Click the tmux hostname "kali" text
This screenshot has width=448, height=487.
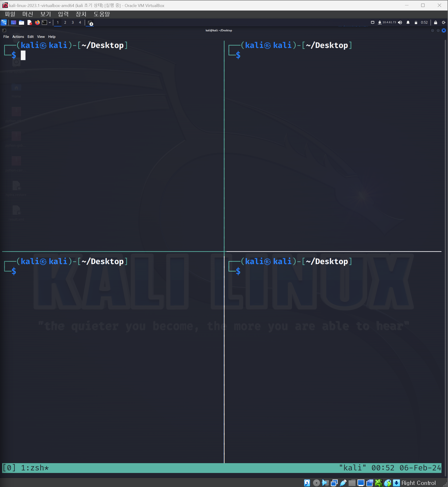pyautogui.click(x=352, y=468)
